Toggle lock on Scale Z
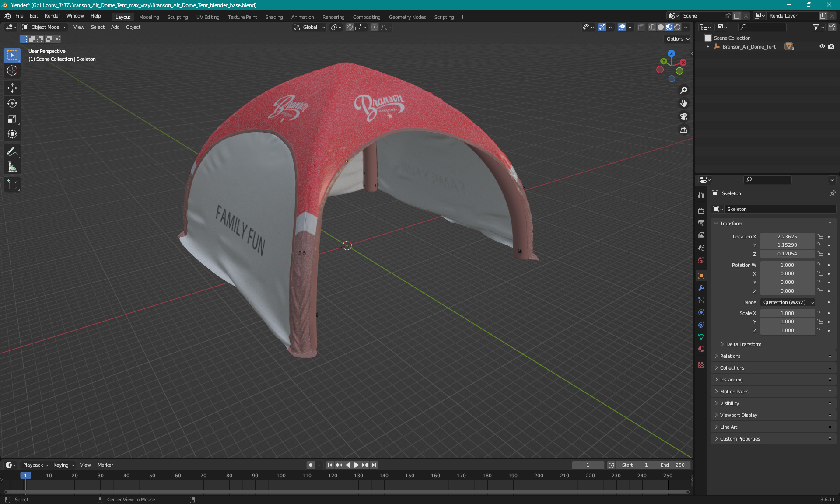840x504 pixels. pyautogui.click(x=820, y=331)
